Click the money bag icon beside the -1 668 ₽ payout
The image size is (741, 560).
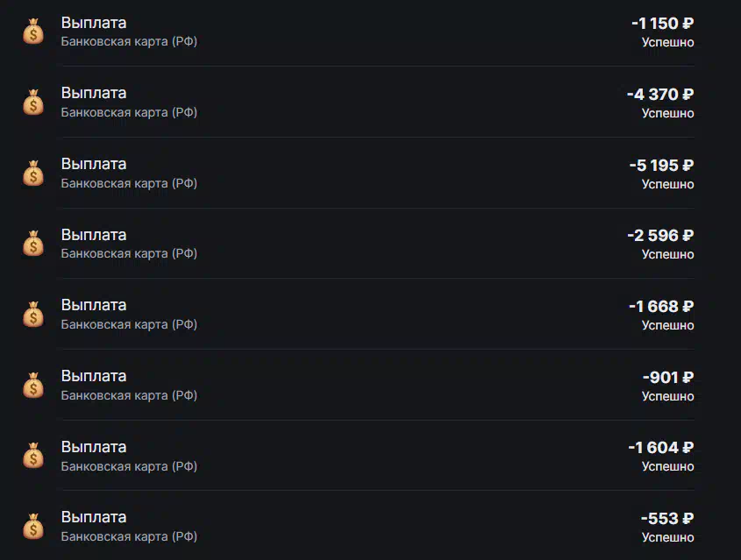(33, 315)
